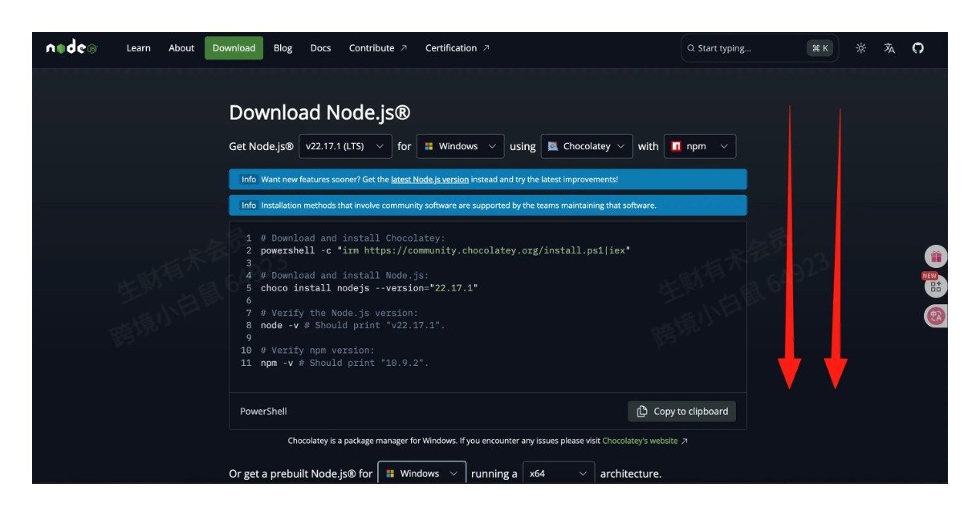This screenshot has height=516, width=980.
Task: Select the Download nav tab
Action: click(x=234, y=48)
